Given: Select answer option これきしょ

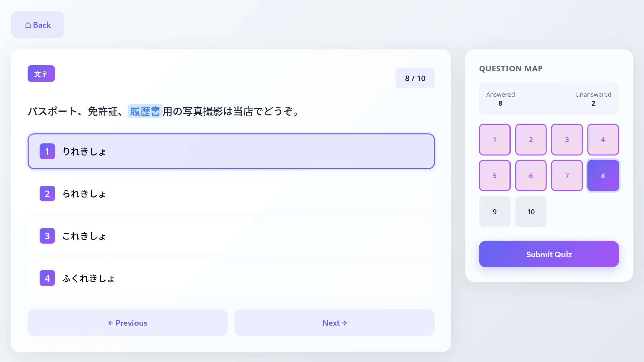Looking at the screenshot, I should point(231,236).
